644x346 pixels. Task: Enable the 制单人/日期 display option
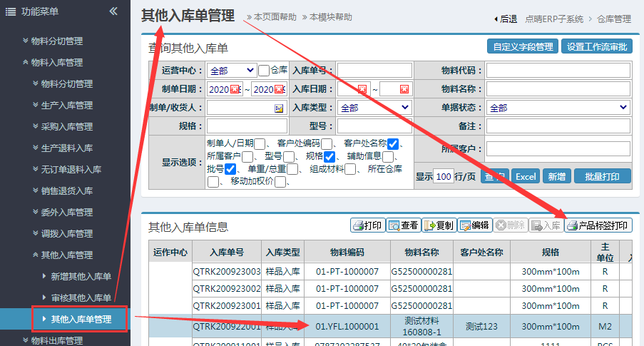point(260,144)
